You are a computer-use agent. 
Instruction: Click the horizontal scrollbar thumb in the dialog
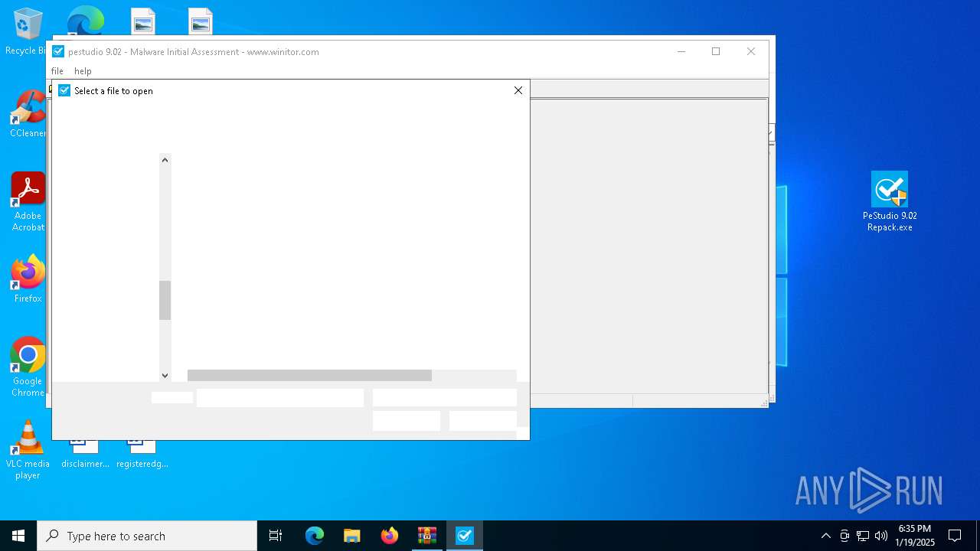pyautogui.click(x=309, y=375)
